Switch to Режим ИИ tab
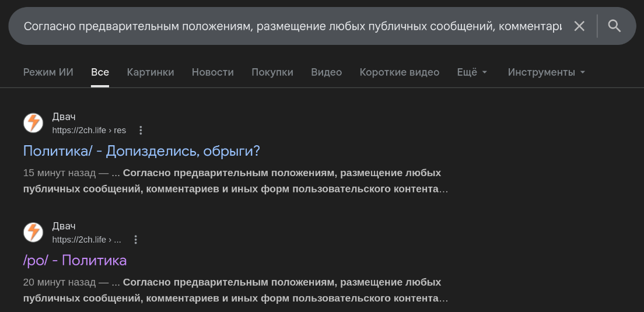Viewport: 644px width, 312px height. (48, 72)
